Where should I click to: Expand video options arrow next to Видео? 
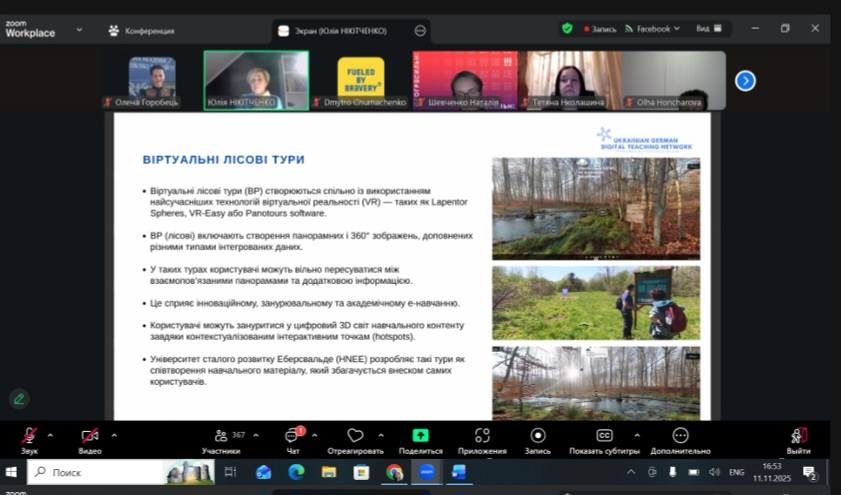(114, 435)
